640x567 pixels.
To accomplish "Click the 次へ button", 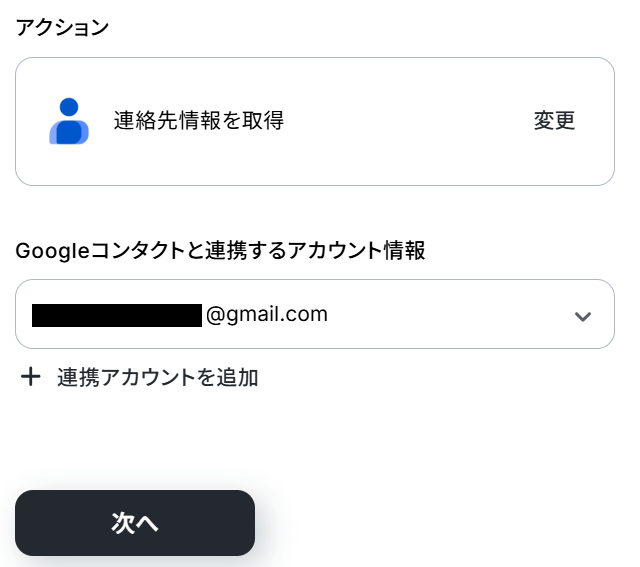I will 135,523.
